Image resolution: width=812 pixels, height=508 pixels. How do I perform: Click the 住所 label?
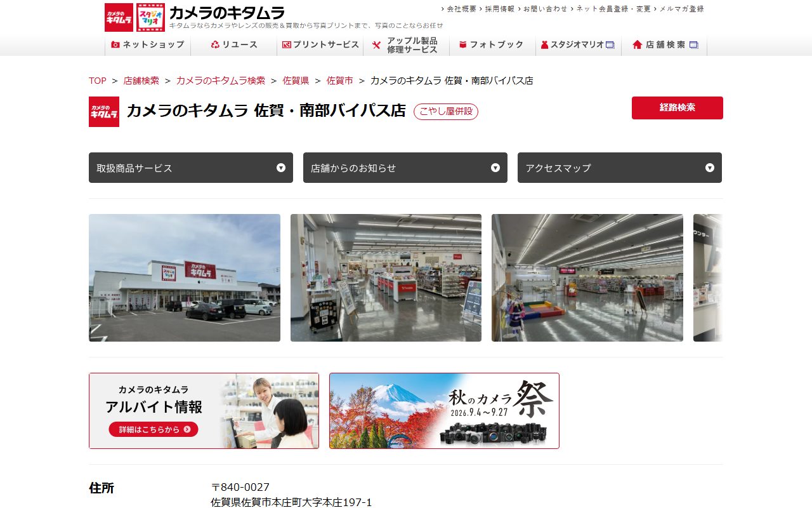101,488
